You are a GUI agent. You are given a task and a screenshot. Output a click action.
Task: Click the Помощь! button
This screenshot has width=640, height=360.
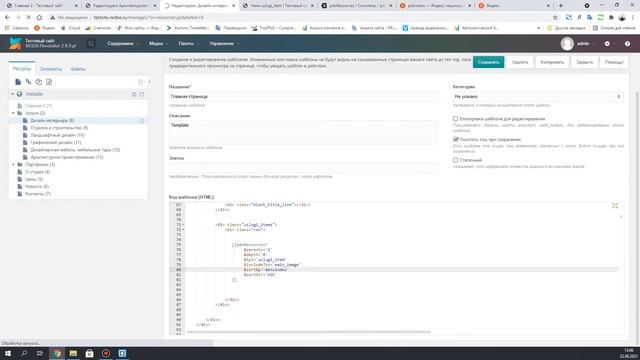[613, 62]
